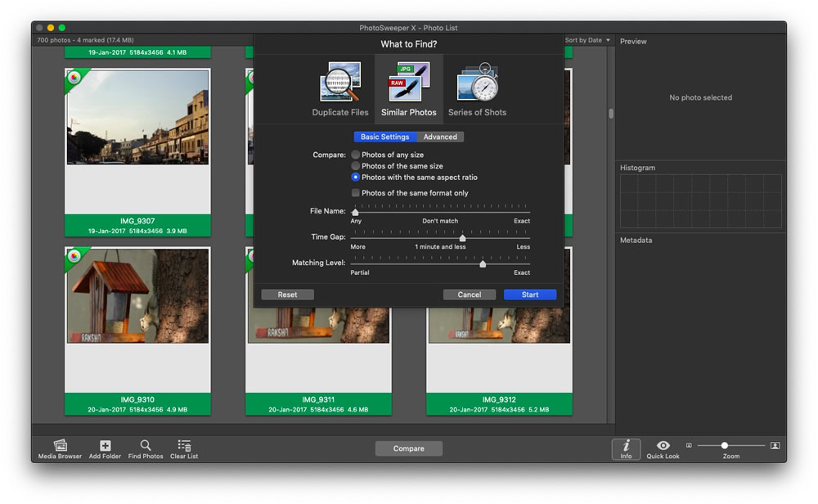This screenshot has height=504, width=818.
Task: Click the Start button
Action: click(530, 295)
